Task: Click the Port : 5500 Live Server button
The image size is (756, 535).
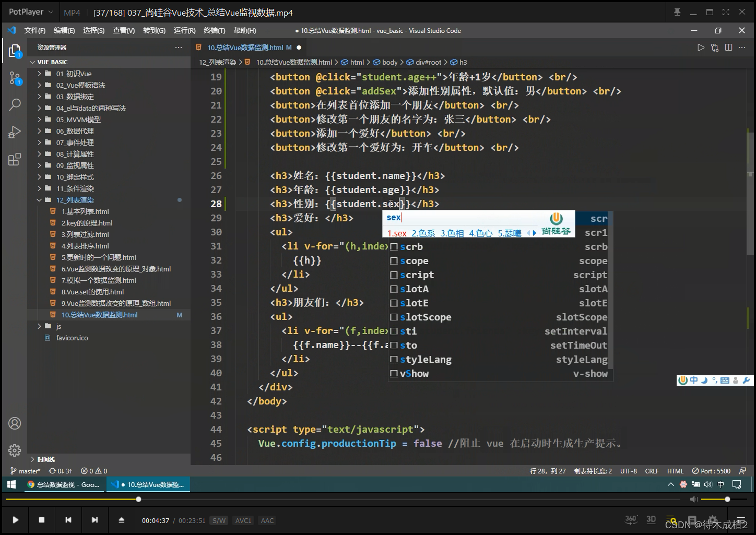Action: [711, 471]
